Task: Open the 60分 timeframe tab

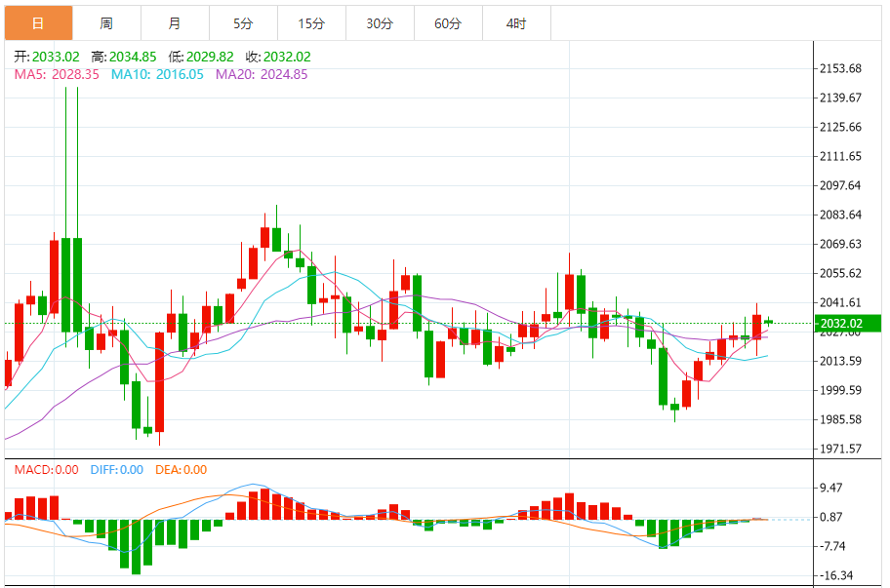Action: tap(448, 23)
